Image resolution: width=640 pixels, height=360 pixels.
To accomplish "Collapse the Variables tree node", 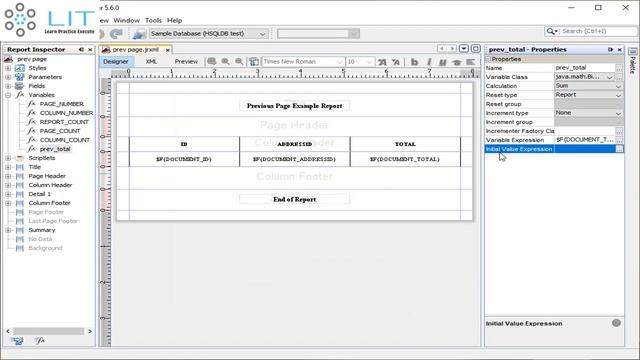I will tap(8, 95).
